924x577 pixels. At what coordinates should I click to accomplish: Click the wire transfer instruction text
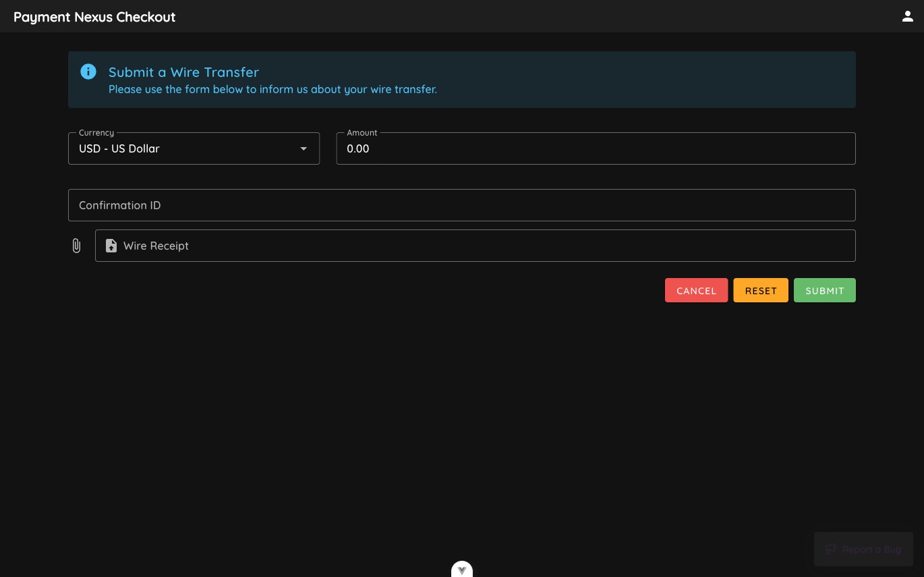click(x=272, y=89)
